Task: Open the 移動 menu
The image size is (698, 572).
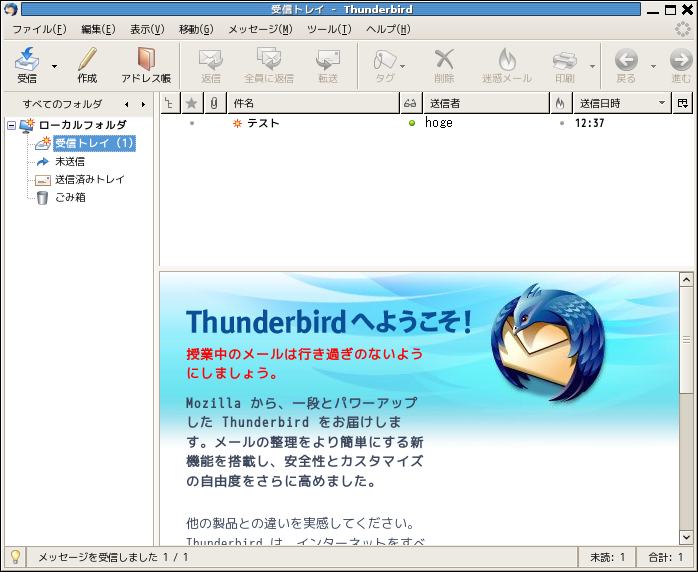Action: [x=196, y=29]
